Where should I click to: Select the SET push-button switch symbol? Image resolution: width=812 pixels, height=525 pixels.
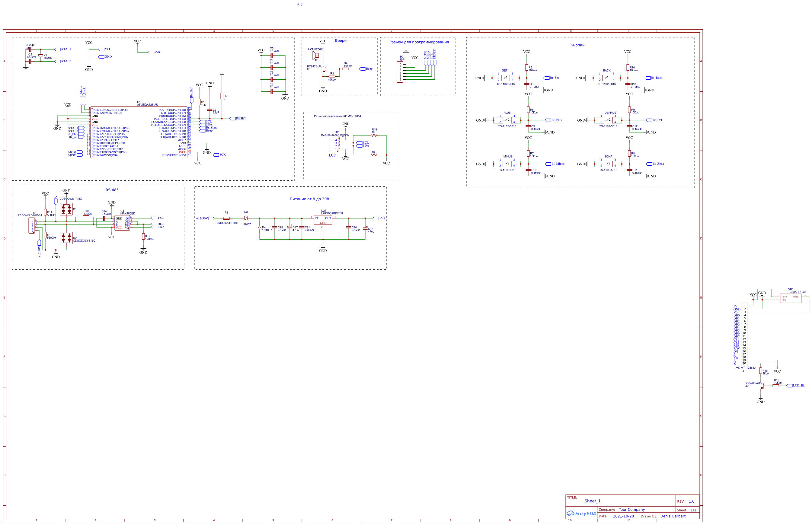click(505, 78)
